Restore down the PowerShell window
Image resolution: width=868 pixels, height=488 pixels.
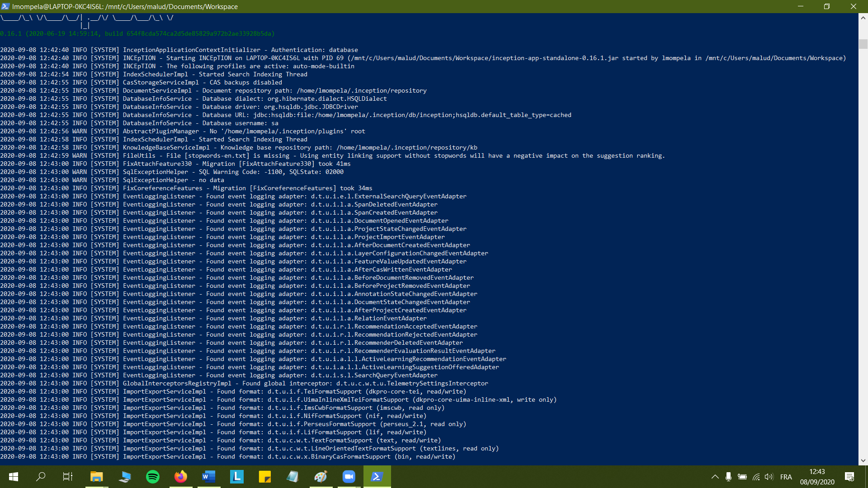pyautogui.click(x=827, y=6)
